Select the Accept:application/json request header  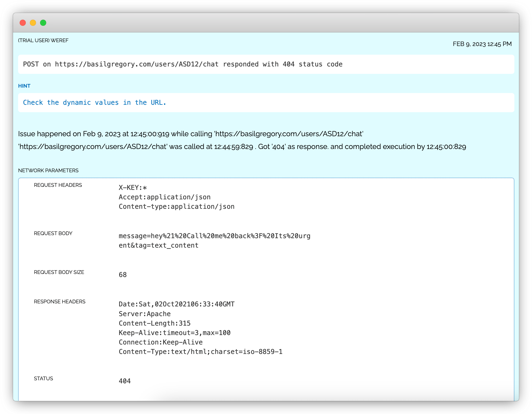pos(165,197)
